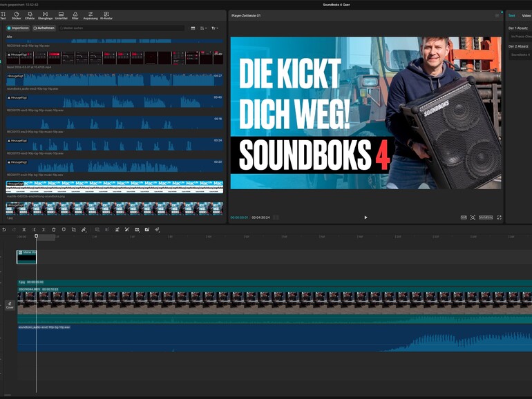Open the Effekte panel
The image size is (532, 399).
coord(30,16)
